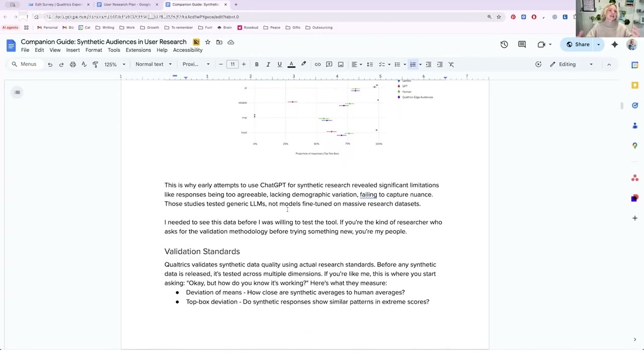Expand numbered list options arrow

pos(420,64)
